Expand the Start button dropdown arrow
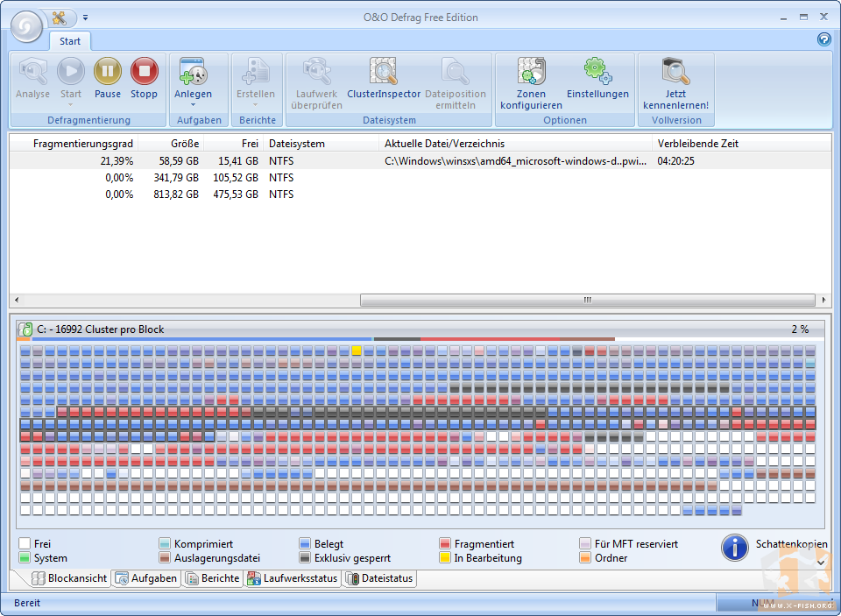 click(x=71, y=104)
